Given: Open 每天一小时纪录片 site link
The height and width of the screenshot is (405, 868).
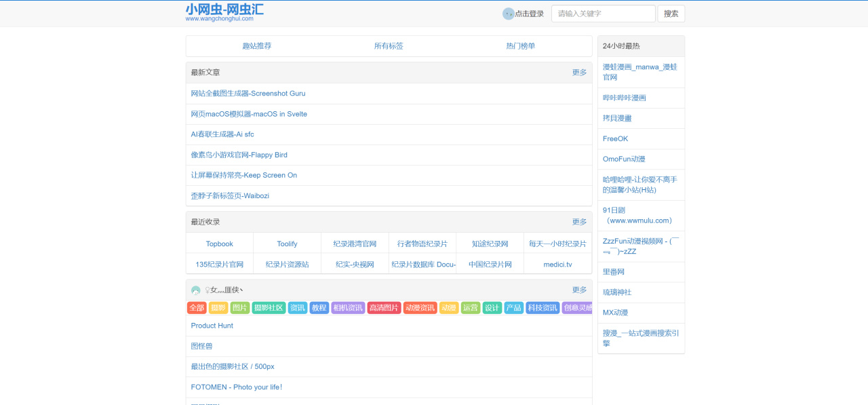Looking at the screenshot, I should [558, 244].
